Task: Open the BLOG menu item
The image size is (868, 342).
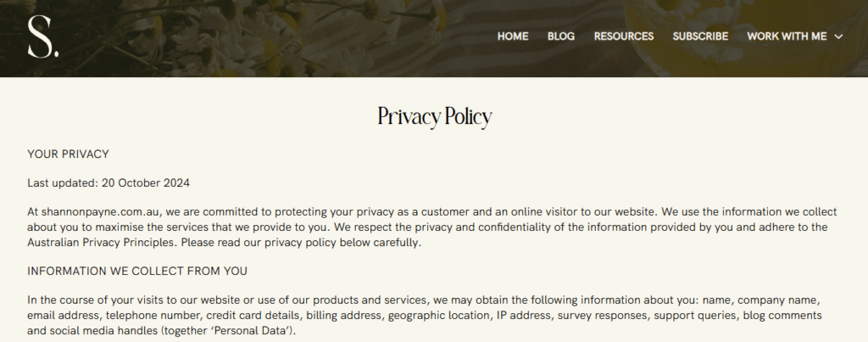Action: (x=561, y=36)
